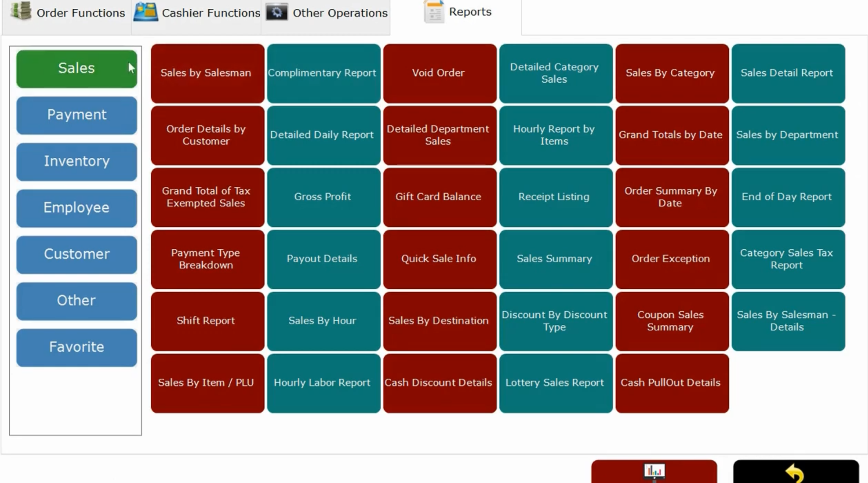Select the Payment report category
Screen dimensions: 868x483
pos(76,115)
